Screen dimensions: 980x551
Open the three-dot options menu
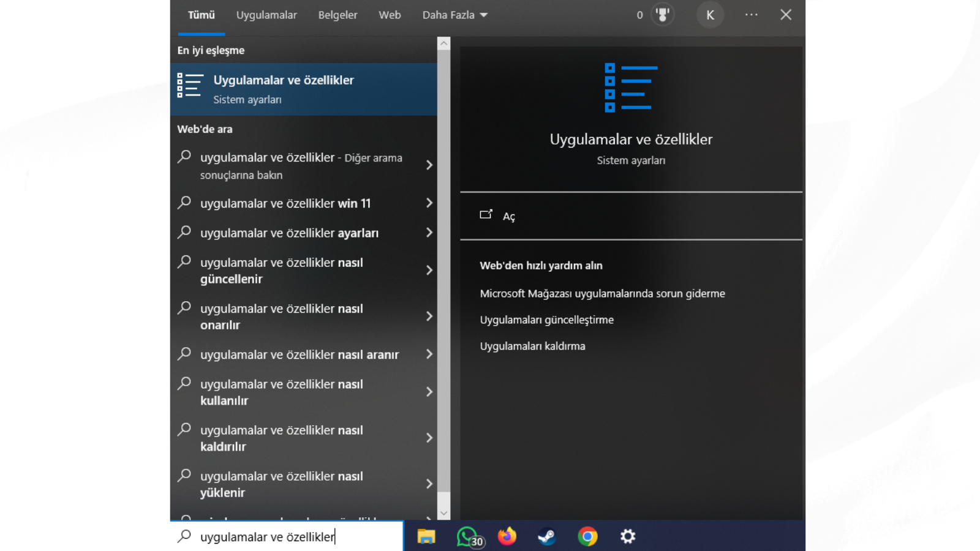[x=751, y=15]
